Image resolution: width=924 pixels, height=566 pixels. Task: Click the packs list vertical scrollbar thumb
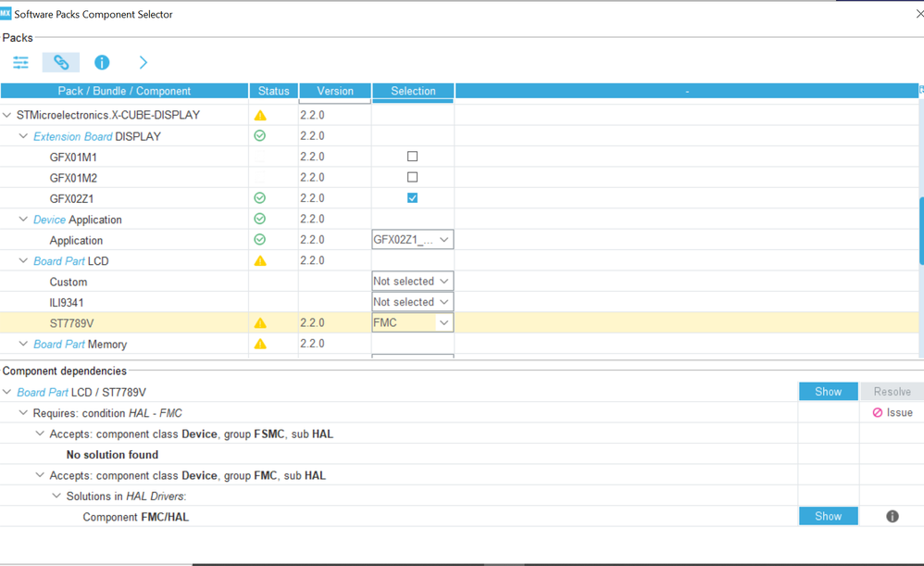[x=921, y=231]
